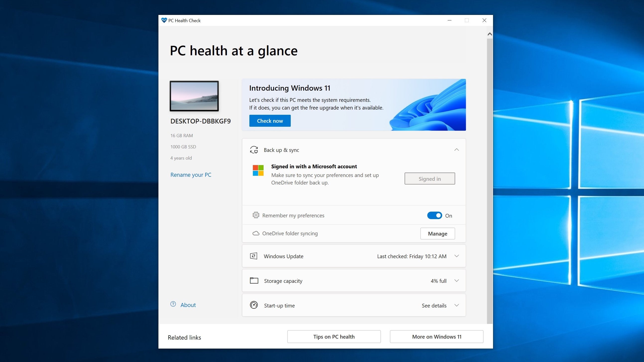Image resolution: width=644 pixels, height=362 pixels.
Task: Expand the Storage capacity section
Action: [x=456, y=281]
